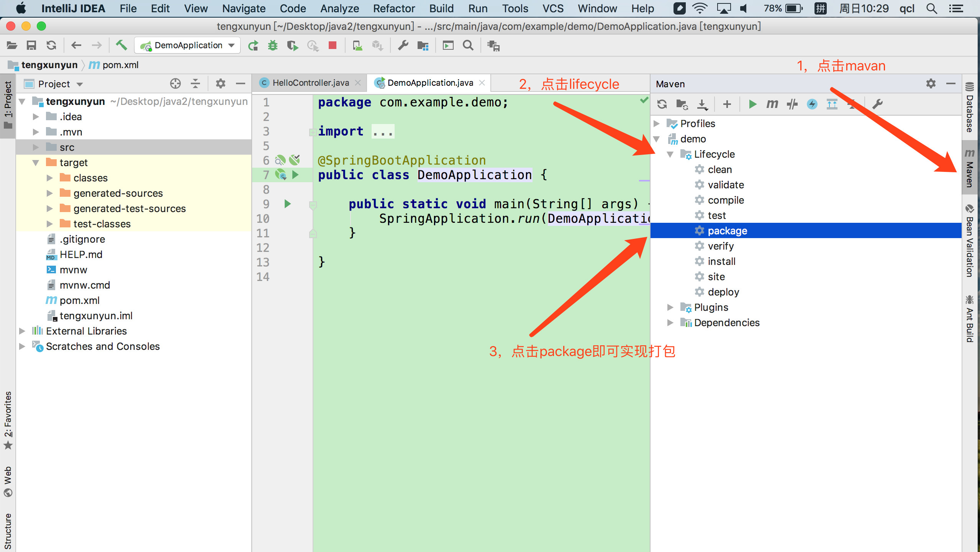Expand the Plugins node in Maven panel

670,307
